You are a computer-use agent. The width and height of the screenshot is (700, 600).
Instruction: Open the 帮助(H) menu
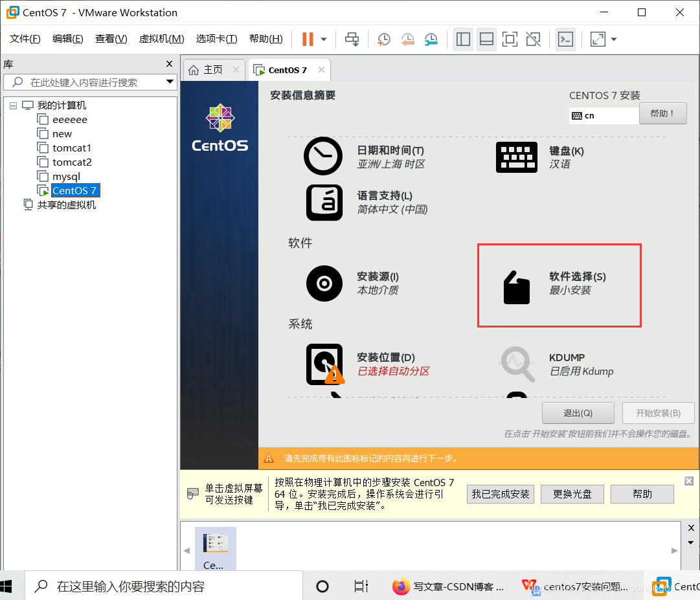tap(265, 39)
